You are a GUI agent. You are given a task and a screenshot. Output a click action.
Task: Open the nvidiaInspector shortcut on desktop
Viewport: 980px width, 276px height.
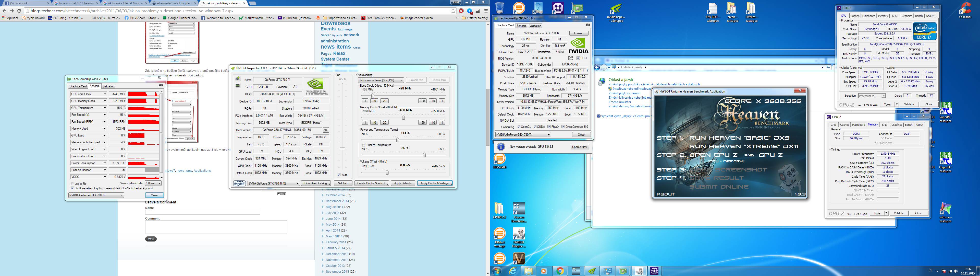[616, 13]
